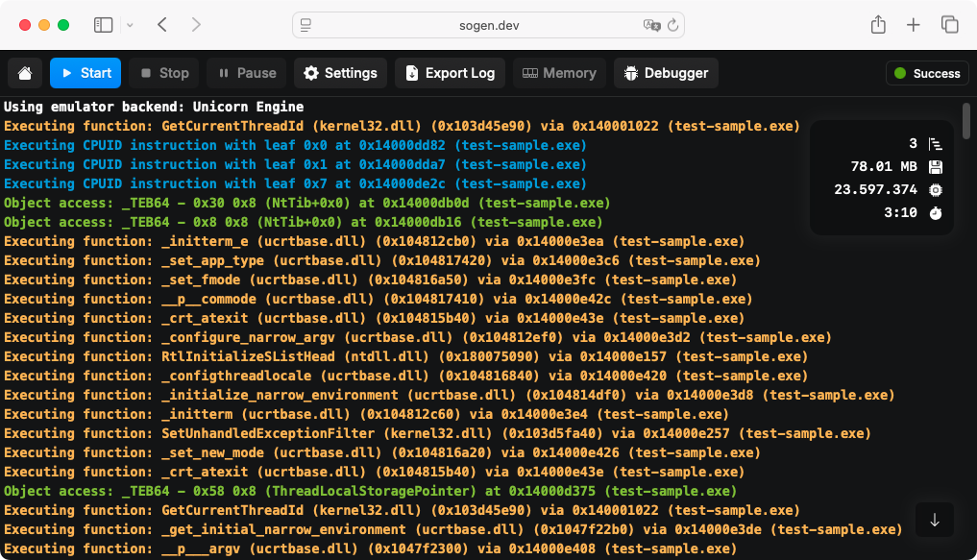Pause the emulation
This screenshot has height=560, width=977.
(x=247, y=74)
